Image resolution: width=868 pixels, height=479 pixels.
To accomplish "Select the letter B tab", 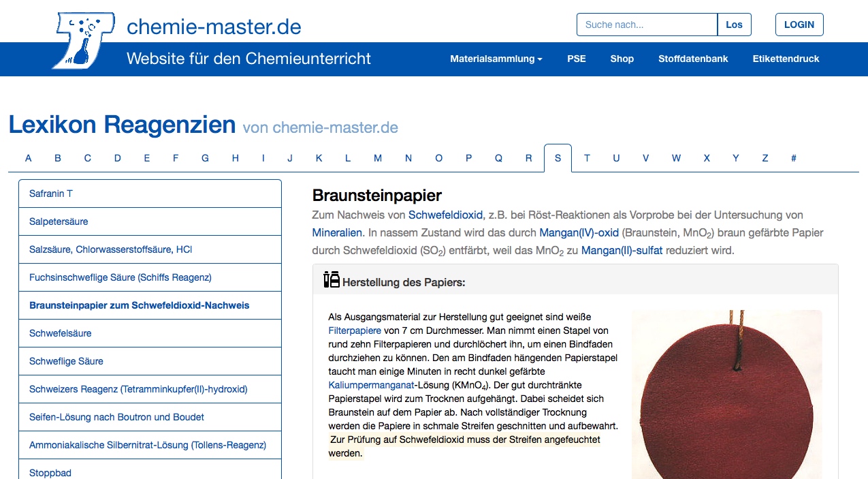I will click(58, 158).
